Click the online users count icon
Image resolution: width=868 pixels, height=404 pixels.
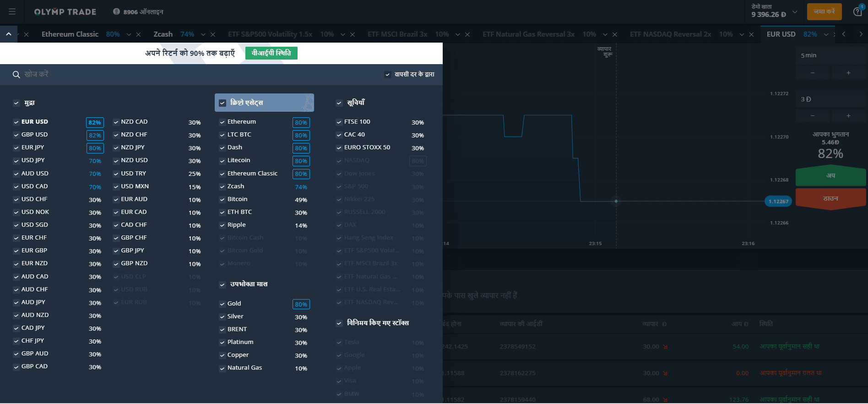(116, 11)
